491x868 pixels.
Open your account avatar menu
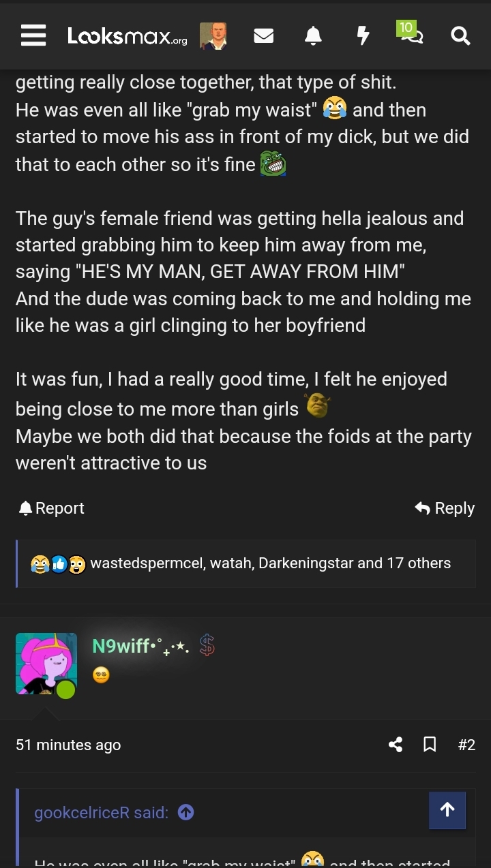[x=213, y=36]
